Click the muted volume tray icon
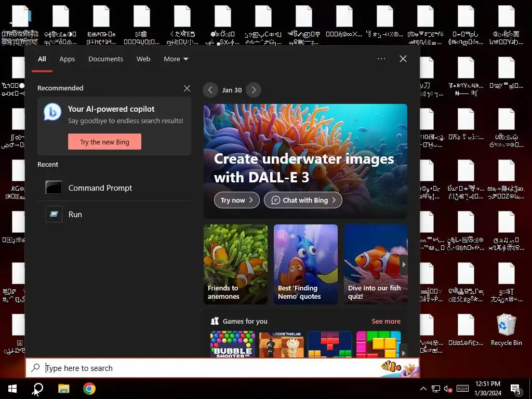The height and width of the screenshot is (399, 532). pos(448,389)
